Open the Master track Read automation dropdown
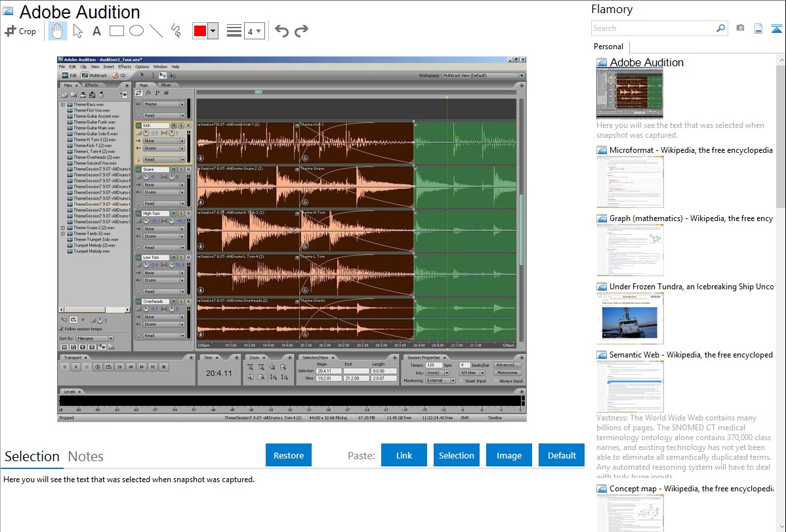The height and width of the screenshot is (532, 786). [x=164, y=115]
